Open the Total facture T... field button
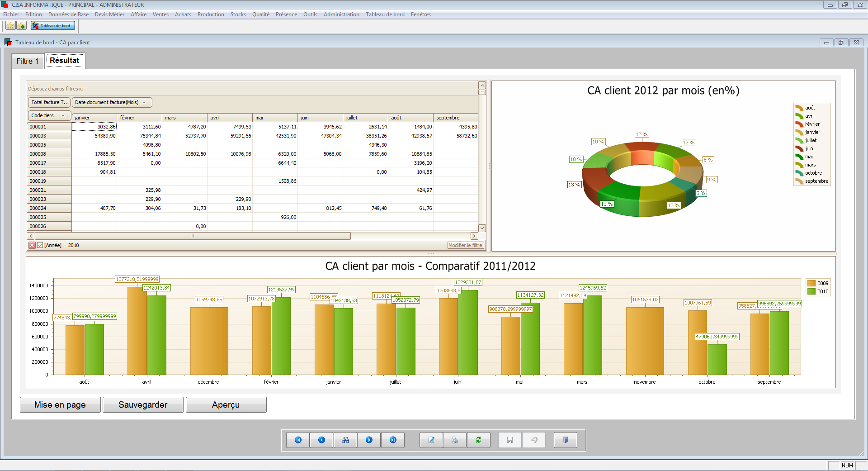The height and width of the screenshot is (471, 868). 49,102
